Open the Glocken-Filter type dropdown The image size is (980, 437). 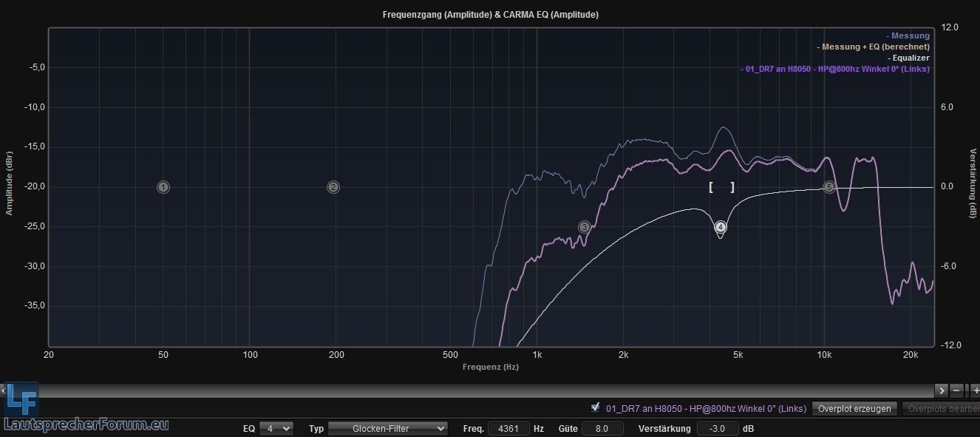coord(388,428)
